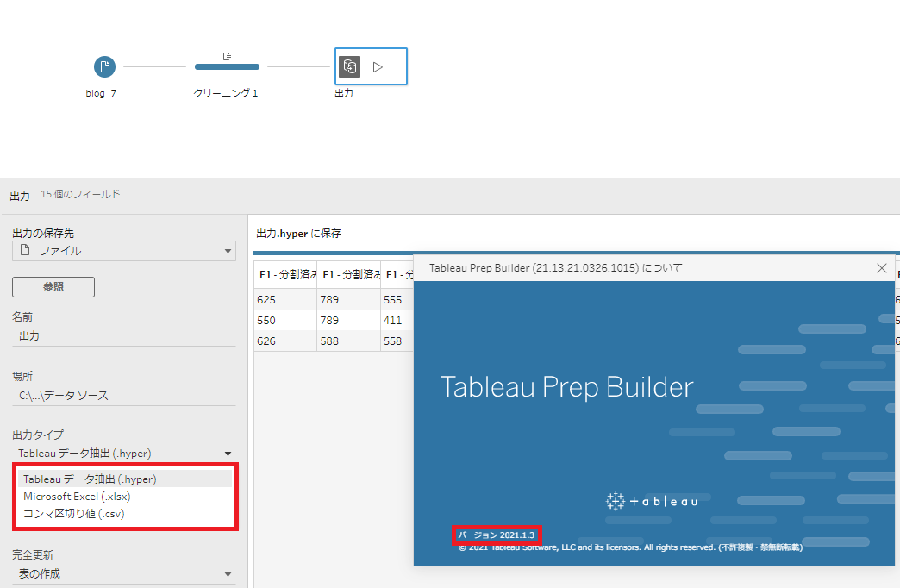Image resolution: width=900 pixels, height=588 pixels.
Task: Select cell with value 411
Action: point(397,321)
